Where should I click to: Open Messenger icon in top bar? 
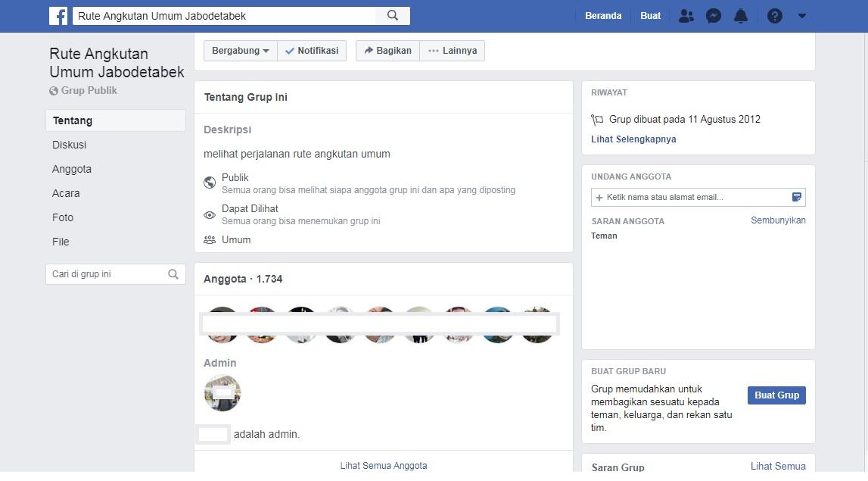click(x=714, y=16)
